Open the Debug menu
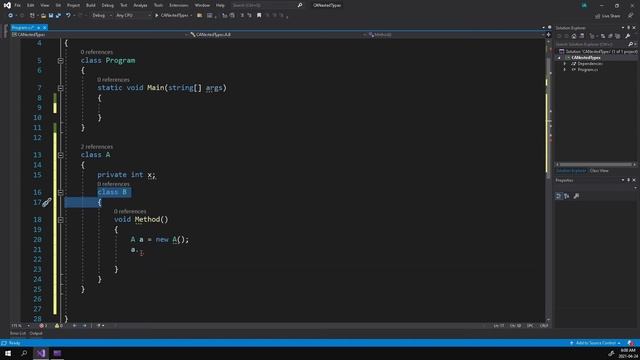Screen dimensions: 640x360 click(x=108, y=5)
